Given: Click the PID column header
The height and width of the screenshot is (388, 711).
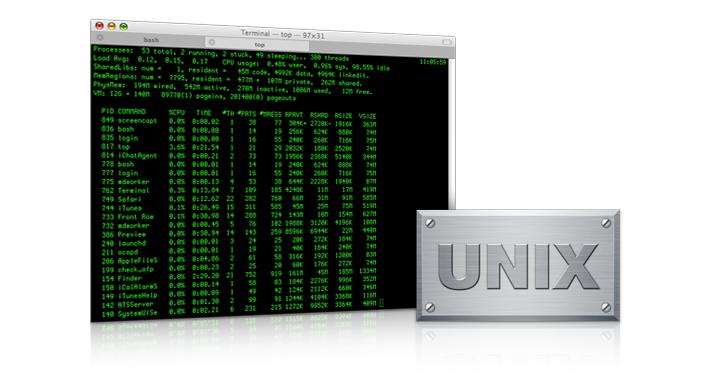Looking at the screenshot, I should (x=107, y=111).
